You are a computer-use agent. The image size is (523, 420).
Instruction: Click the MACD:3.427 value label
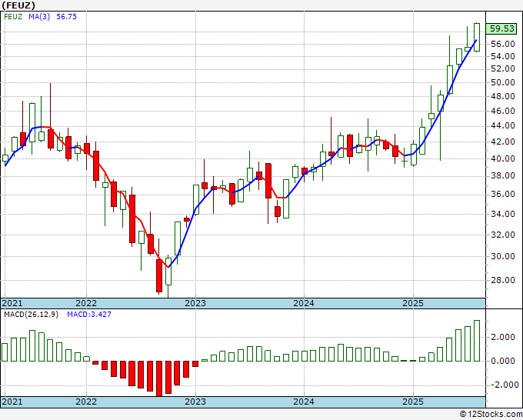(89, 315)
